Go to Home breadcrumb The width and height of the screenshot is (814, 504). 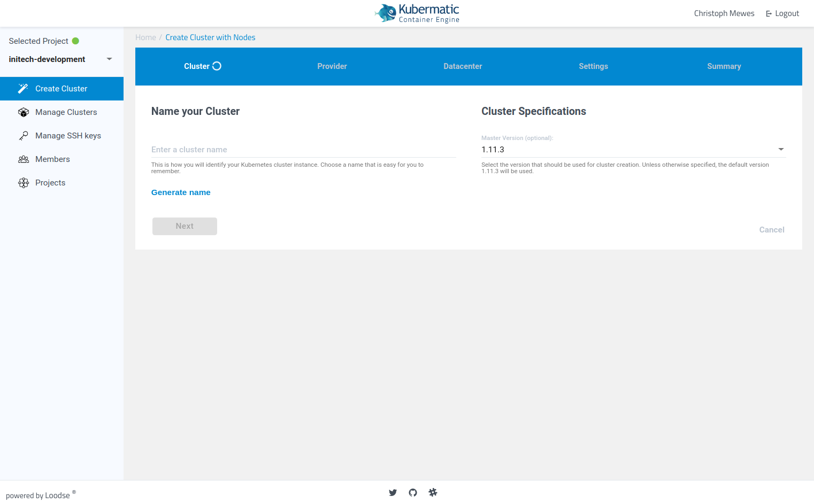[145, 37]
